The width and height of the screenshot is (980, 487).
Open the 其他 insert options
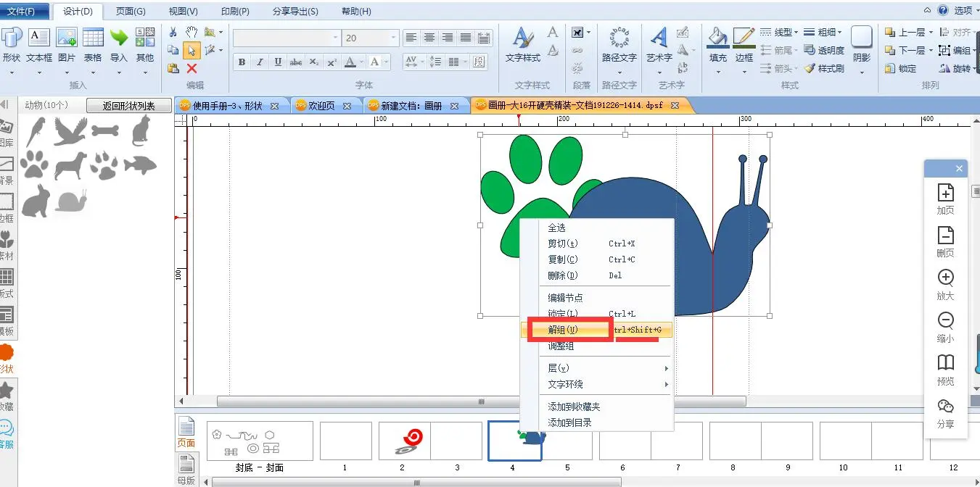[145, 45]
